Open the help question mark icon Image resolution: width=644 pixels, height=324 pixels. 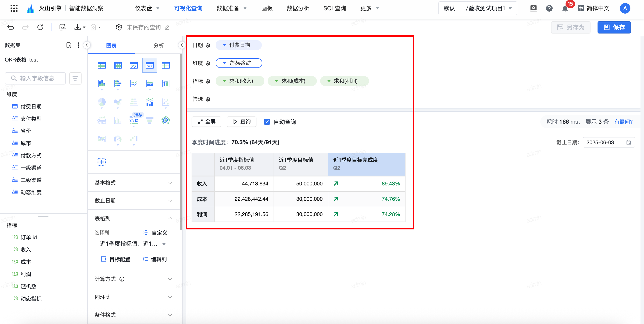549,9
